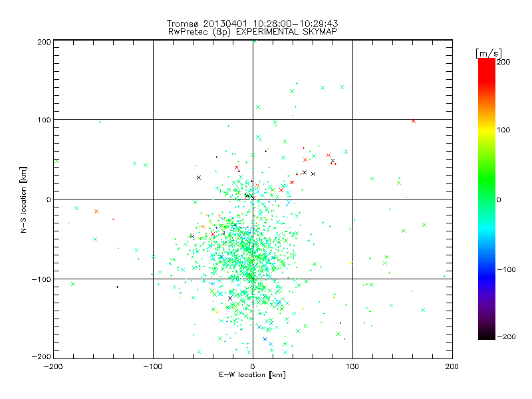This screenshot has height=399, width=532.
Task: Click the y-axis tick label '200'
Action: [x=44, y=42]
